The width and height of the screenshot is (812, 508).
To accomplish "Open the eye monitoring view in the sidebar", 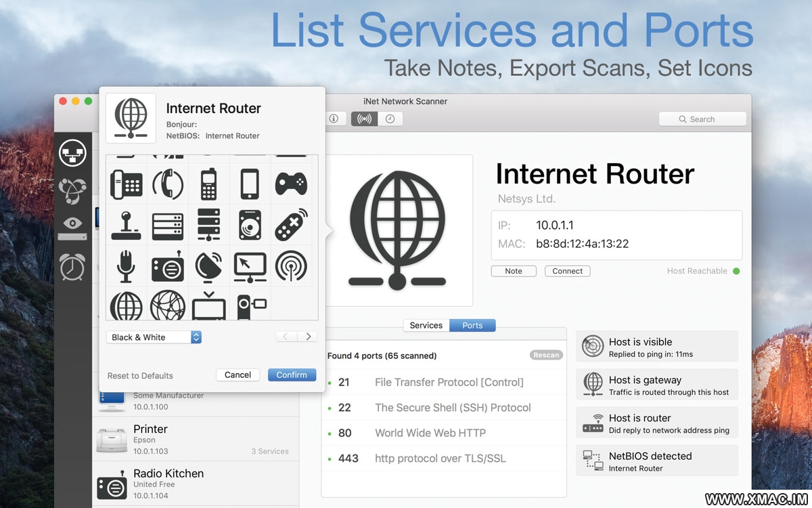I will 72,229.
